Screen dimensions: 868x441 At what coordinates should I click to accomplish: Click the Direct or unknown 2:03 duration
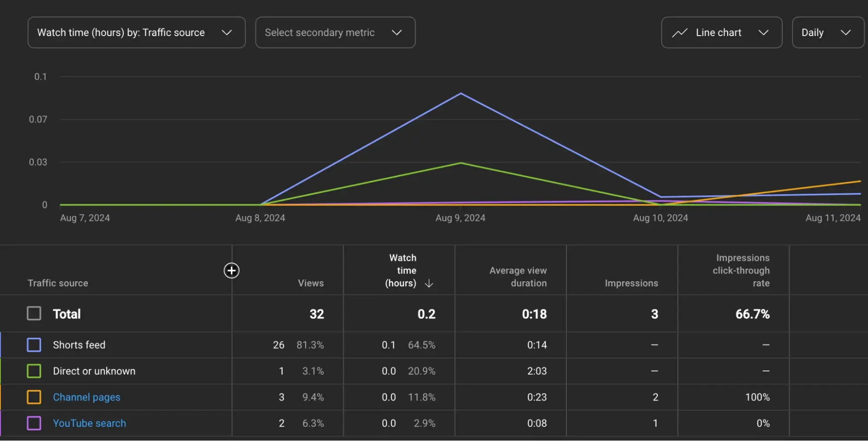[537, 371]
